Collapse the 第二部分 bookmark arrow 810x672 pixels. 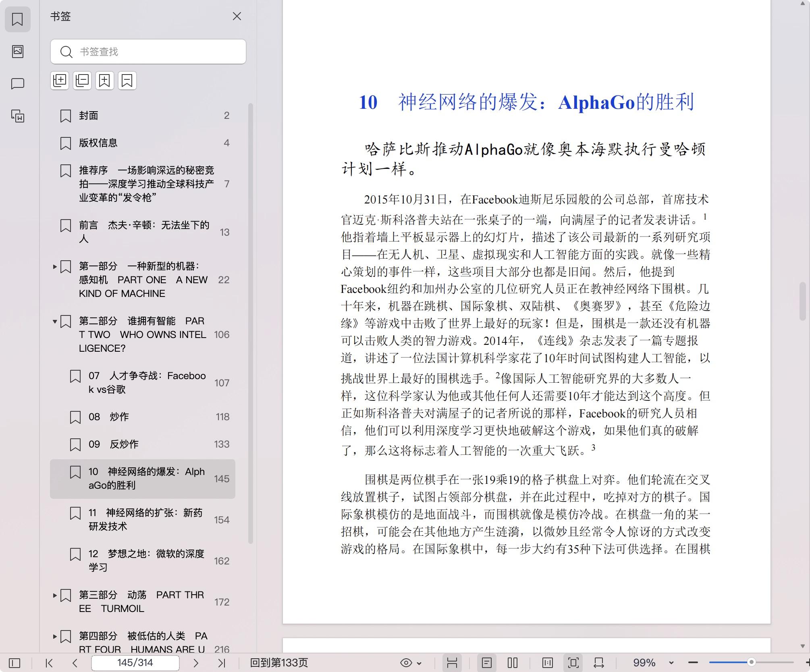(55, 321)
